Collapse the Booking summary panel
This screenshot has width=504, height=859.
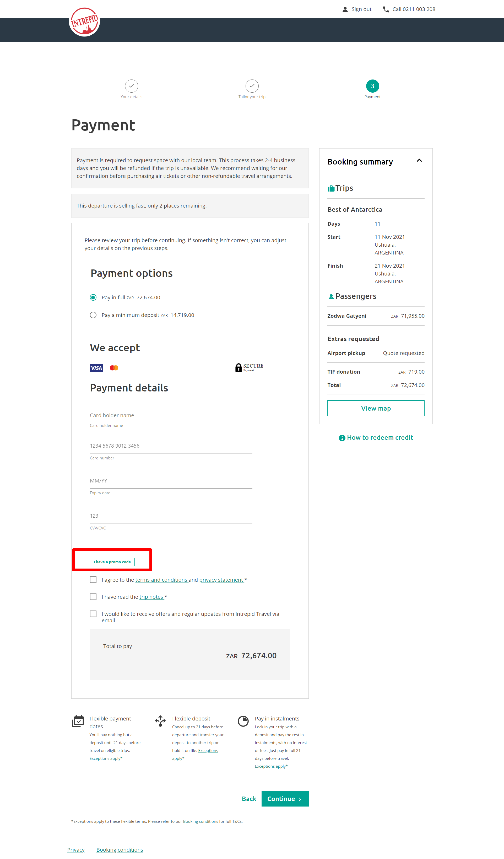(x=419, y=161)
